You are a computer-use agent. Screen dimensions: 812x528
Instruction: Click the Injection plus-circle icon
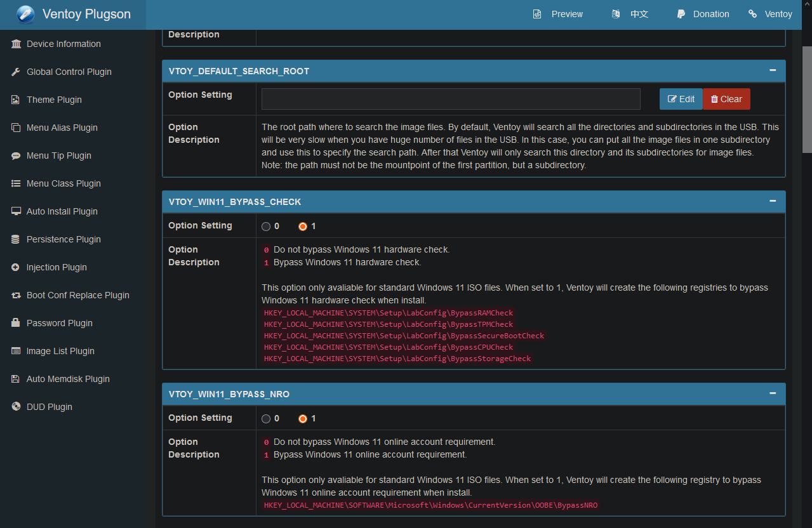(x=16, y=267)
